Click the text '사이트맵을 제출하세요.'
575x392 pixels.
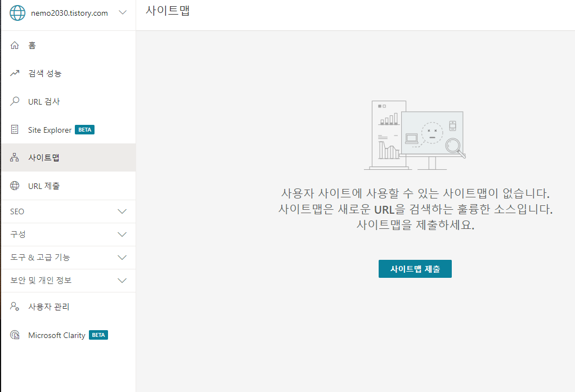coord(415,225)
